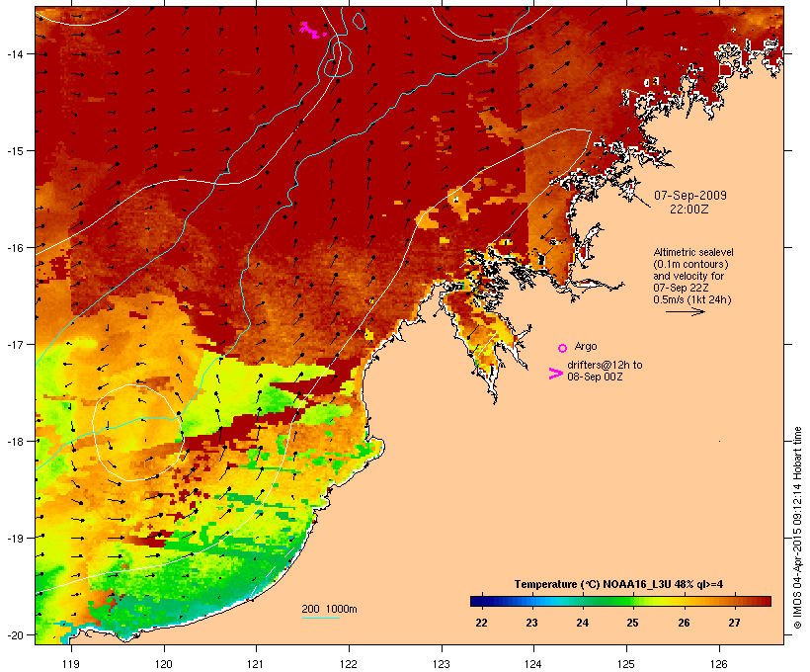Click the '07-Sep 22Z' legend line
Image resolution: width=810 pixels, height=672 pixels.
pos(681,288)
